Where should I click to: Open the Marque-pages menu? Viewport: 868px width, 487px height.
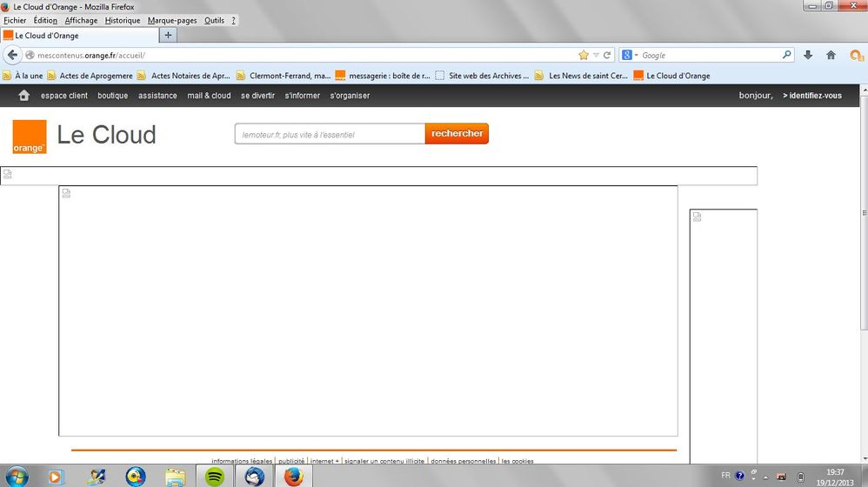click(172, 20)
